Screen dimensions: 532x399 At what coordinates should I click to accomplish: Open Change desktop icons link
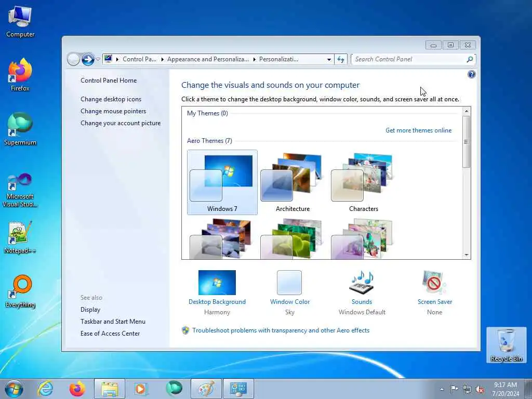coord(111,99)
